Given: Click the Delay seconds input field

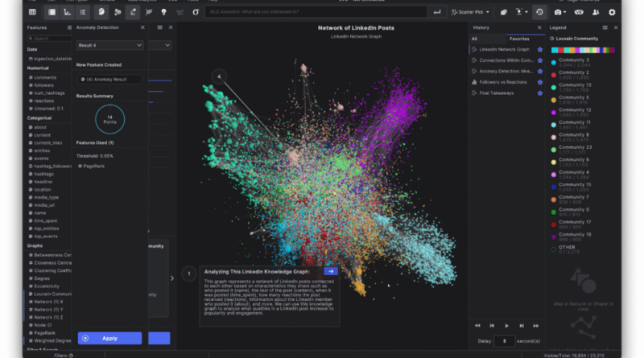Looking at the screenshot, I should pos(504,341).
